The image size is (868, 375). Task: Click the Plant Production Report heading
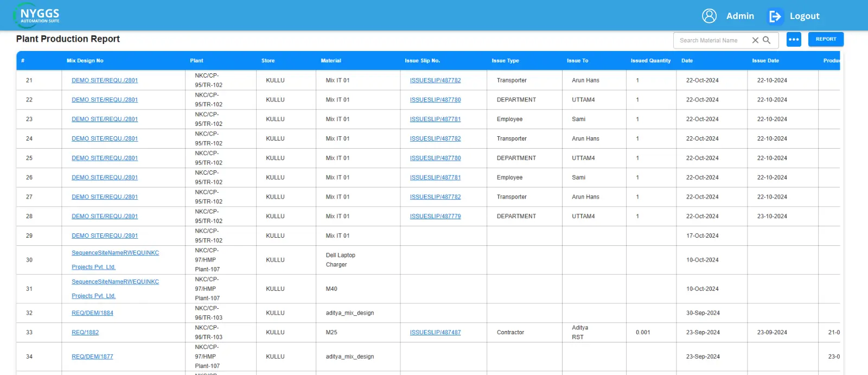68,39
